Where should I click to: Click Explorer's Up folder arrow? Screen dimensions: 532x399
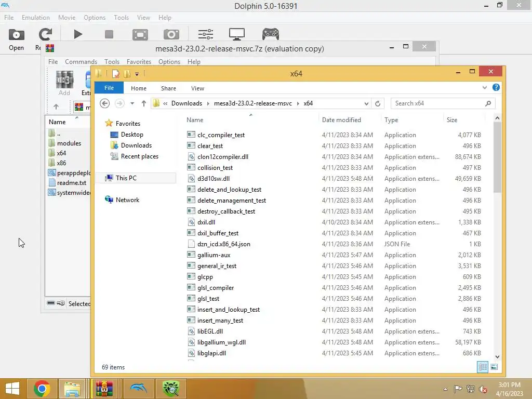(144, 103)
